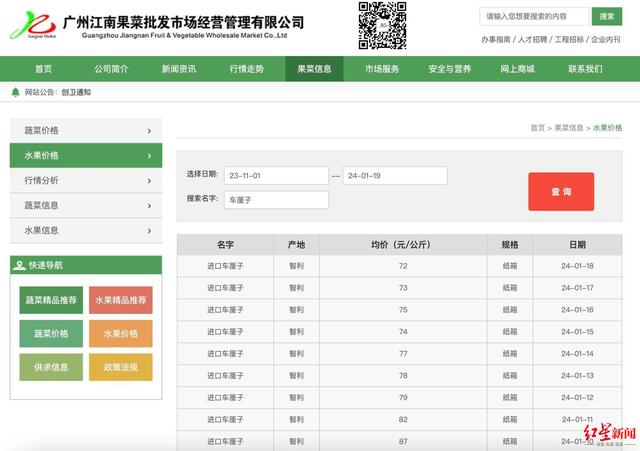Open the 水果精品推荐 quick link tile
The height and width of the screenshot is (451, 640).
[120, 300]
